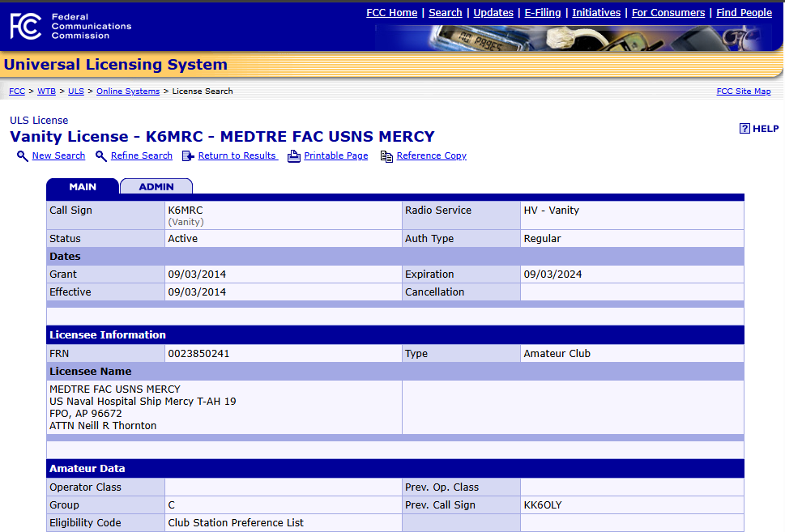Click the Refine Search magnifier icon
The image size is (785, 532).
[x=100, y=155]
